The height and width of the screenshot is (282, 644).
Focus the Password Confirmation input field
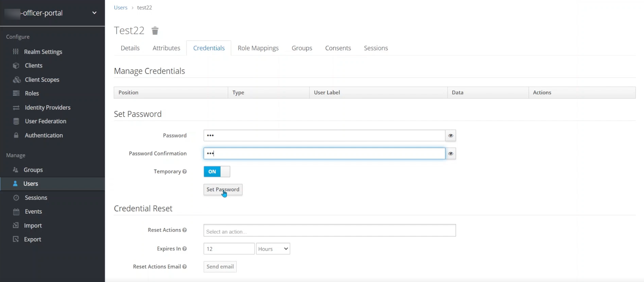(x=324, y=154)
